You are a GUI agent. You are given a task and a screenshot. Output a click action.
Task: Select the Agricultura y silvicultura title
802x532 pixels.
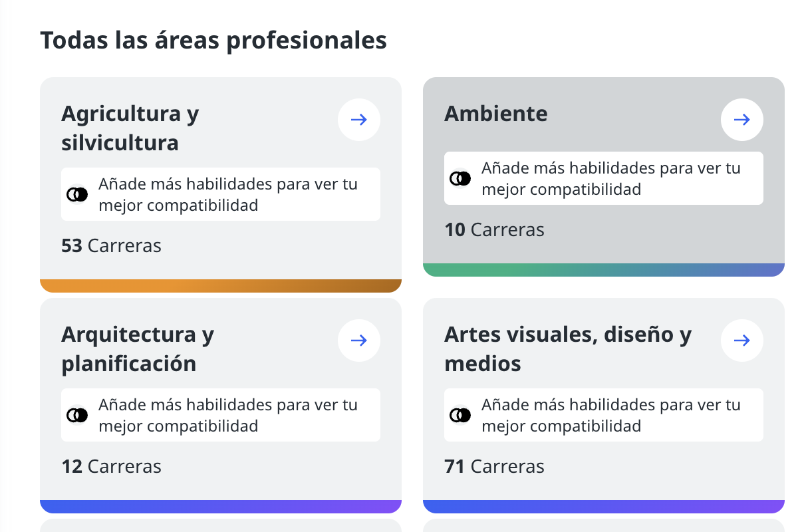pos(130,128)
